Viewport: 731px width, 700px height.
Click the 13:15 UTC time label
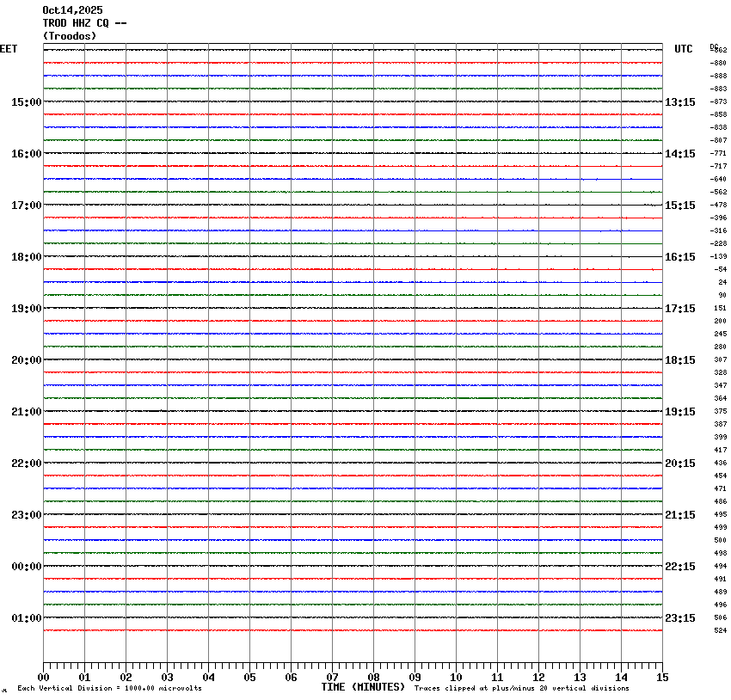coord(680,102)
